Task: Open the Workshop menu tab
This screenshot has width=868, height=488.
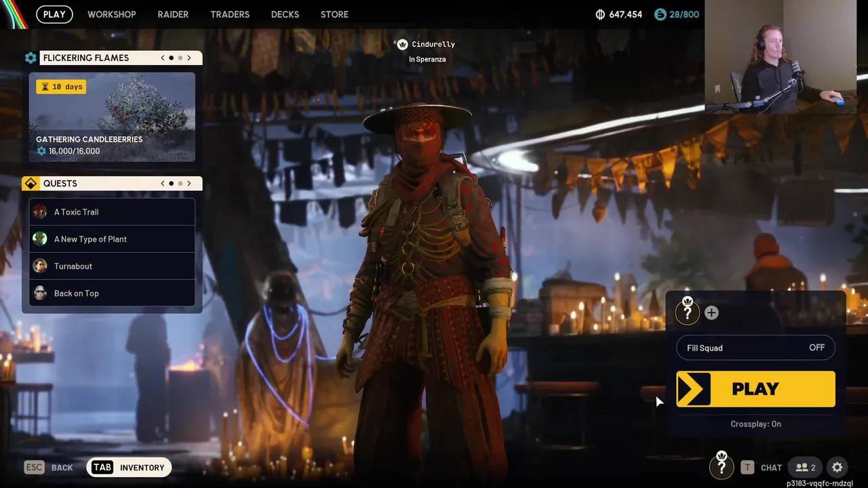Action: click(111, 14)
